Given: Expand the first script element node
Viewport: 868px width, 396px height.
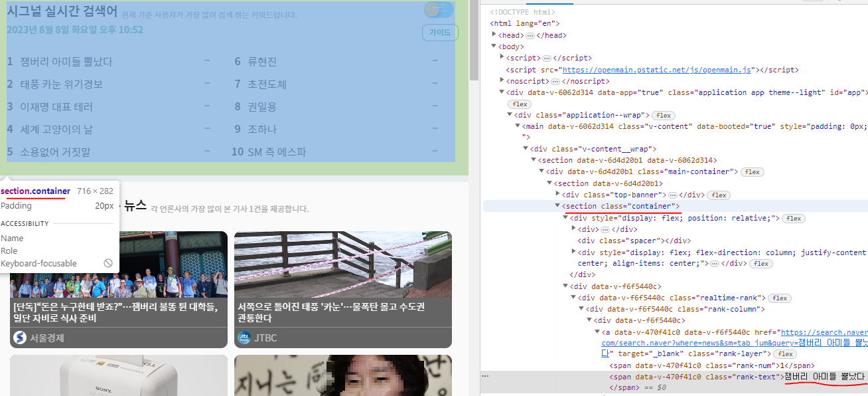Looking at the screenshot, I should tap(502, 58).
